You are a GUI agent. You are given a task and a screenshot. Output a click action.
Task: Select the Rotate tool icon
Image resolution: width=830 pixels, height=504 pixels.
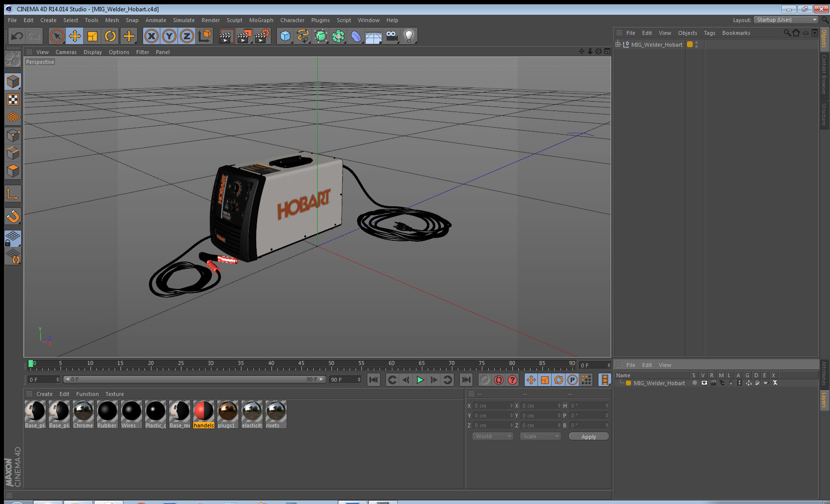coord(110,36)
